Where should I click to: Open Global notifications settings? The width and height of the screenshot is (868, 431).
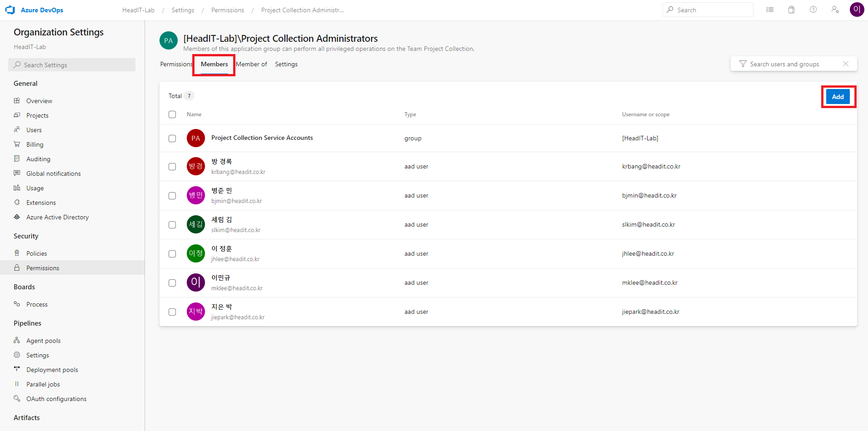(x=54, y=173)
